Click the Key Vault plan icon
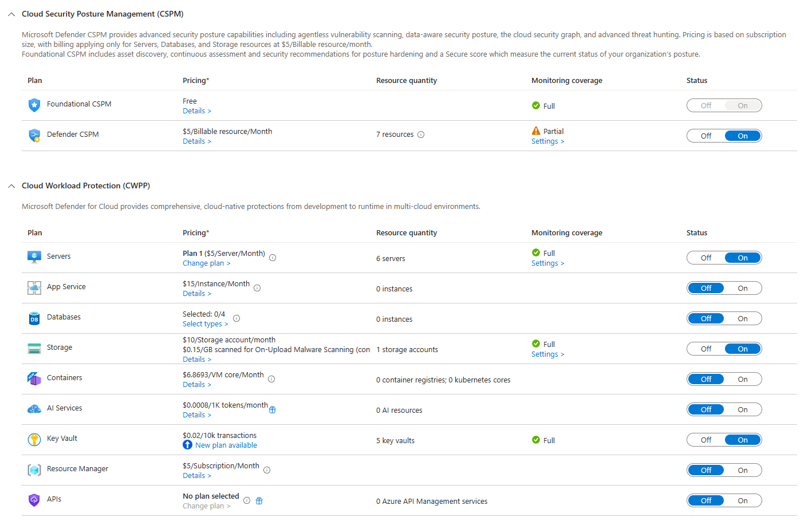 click(34, 439)
